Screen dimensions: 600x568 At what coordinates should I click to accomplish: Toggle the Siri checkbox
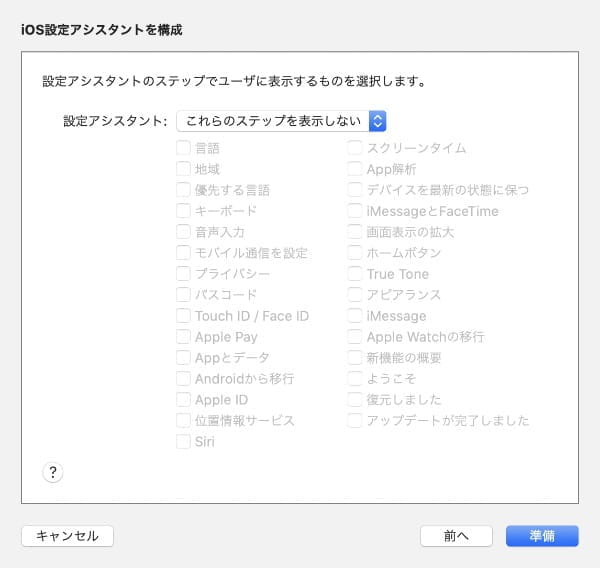(x=183, y=441)
